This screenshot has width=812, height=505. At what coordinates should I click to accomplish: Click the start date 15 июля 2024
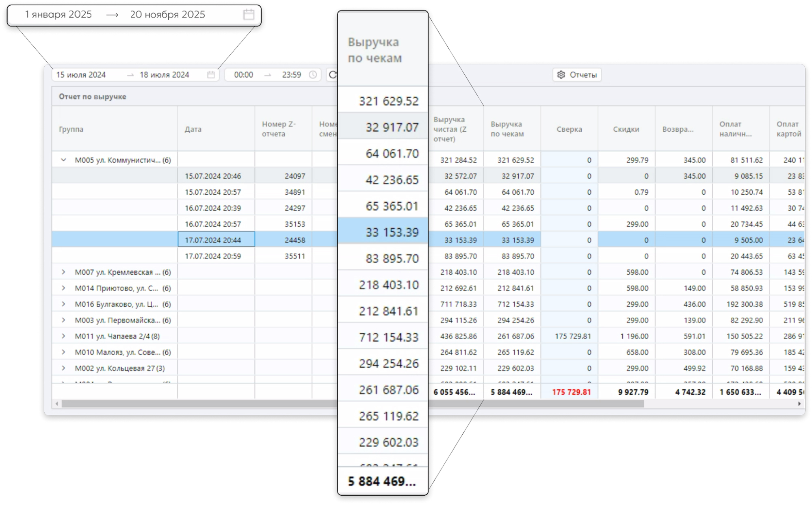point(81,75)
